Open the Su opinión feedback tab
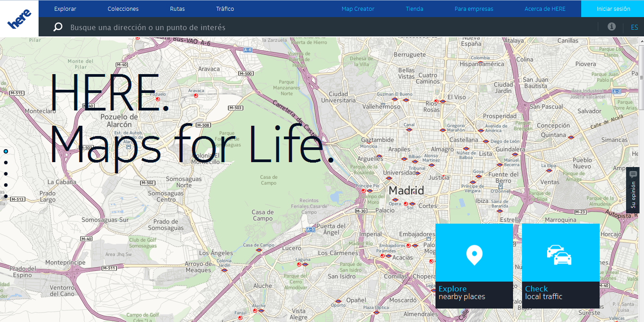The width and height of the screenshot is (644, 322). click(x=633, y=190)
